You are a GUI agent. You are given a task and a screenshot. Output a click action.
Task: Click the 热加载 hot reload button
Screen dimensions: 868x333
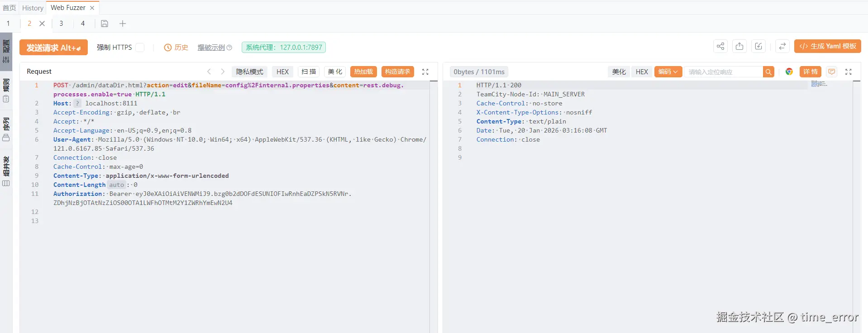coord(363,71)
